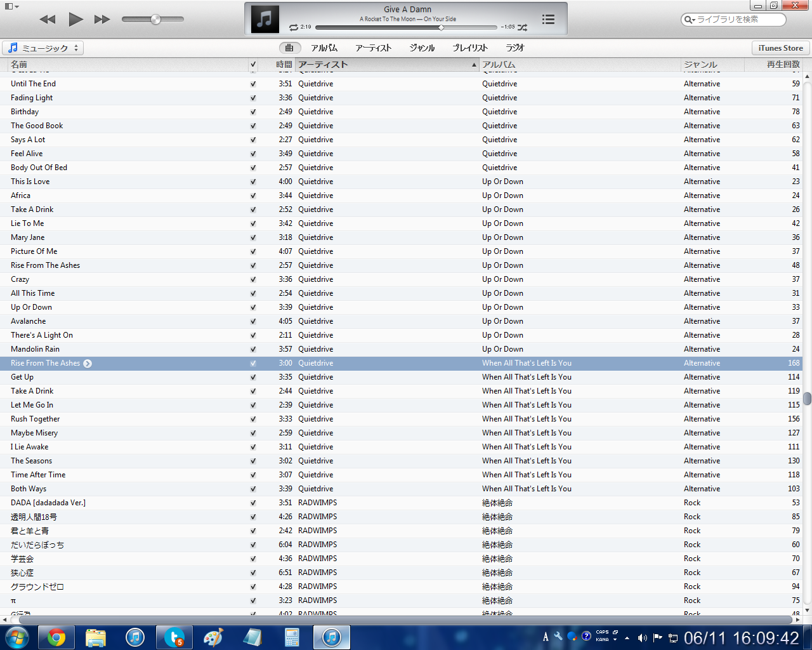Sort by ジャンル column header

tap(712, 64)
